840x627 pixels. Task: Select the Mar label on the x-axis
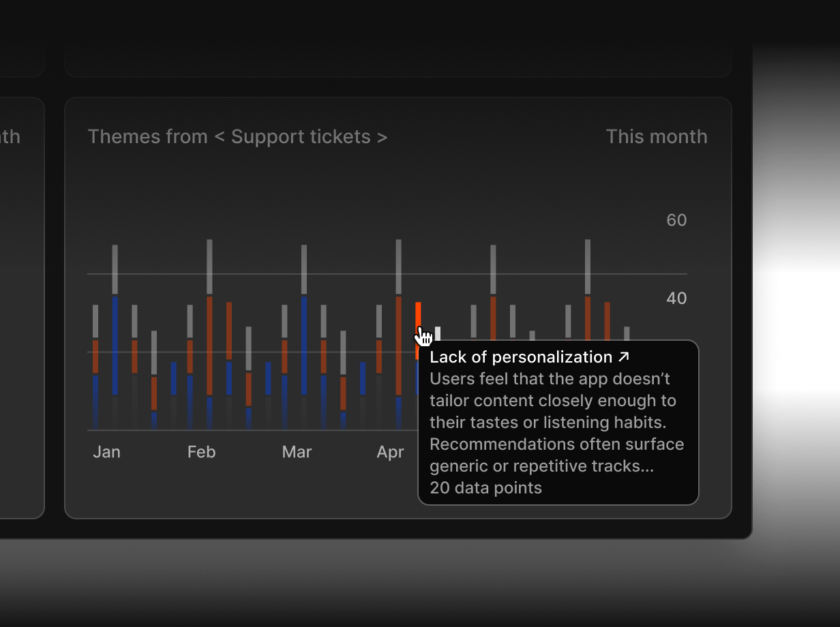(x=297, y=453)
